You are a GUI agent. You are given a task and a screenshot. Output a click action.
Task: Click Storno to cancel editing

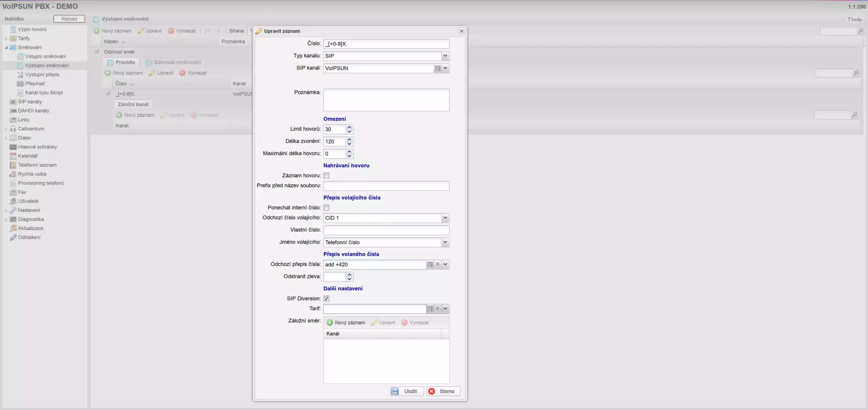(x=443, y=391)
